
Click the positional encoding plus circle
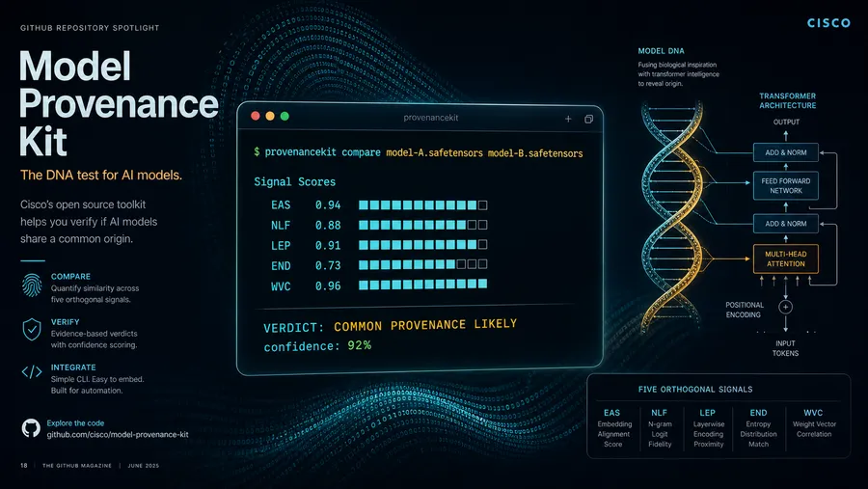(x=785, y=307)
